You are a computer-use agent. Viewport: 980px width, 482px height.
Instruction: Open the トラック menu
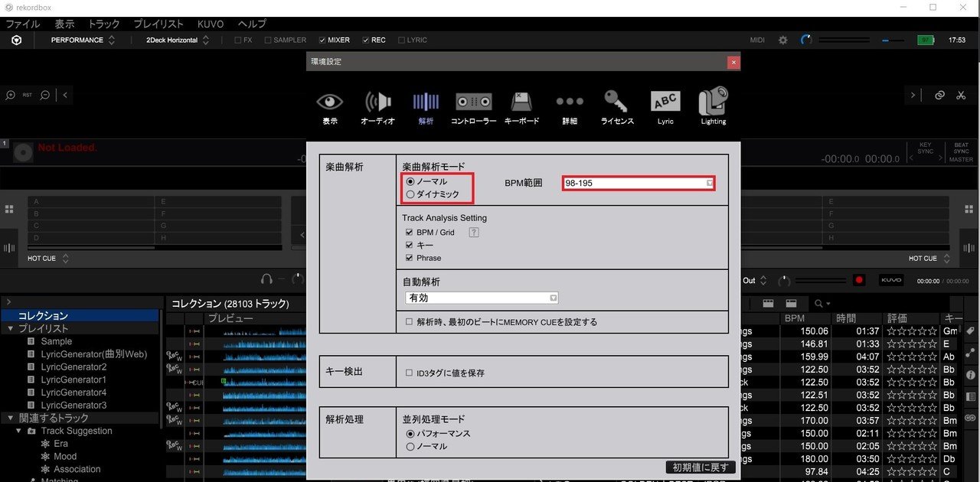pos(104,24)
